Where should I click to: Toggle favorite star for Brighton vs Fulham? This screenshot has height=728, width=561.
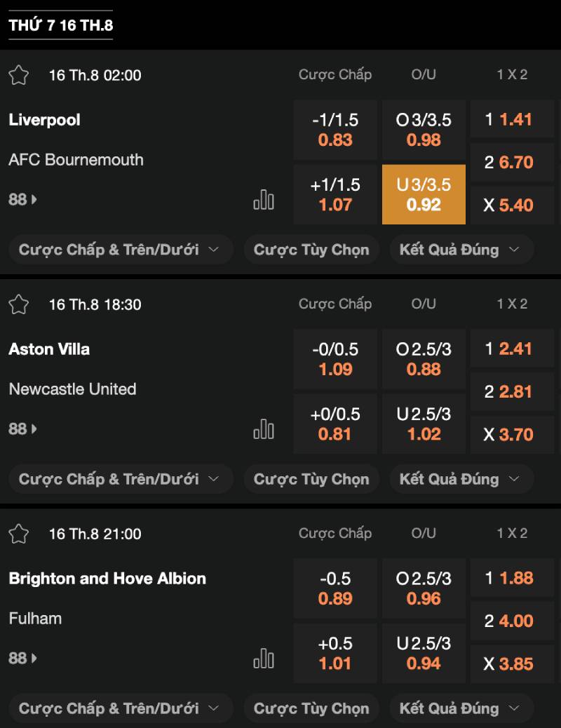coord(19,534)
